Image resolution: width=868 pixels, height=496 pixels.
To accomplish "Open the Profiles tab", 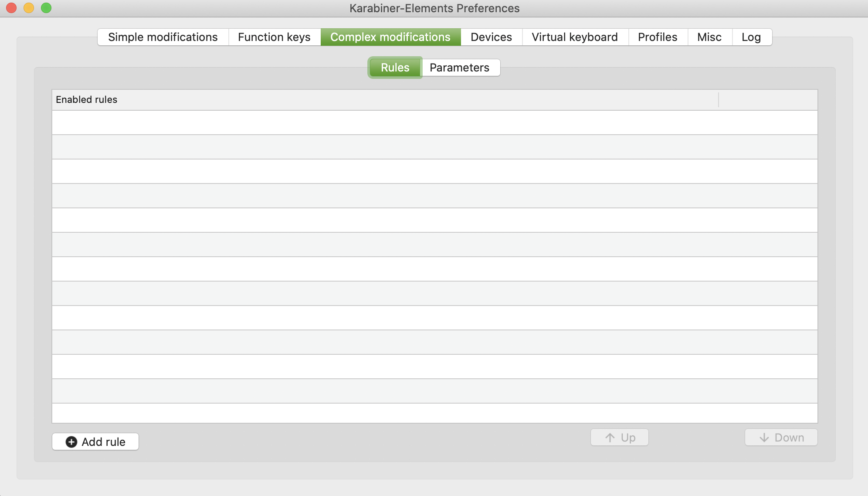I will coord(658,37).
